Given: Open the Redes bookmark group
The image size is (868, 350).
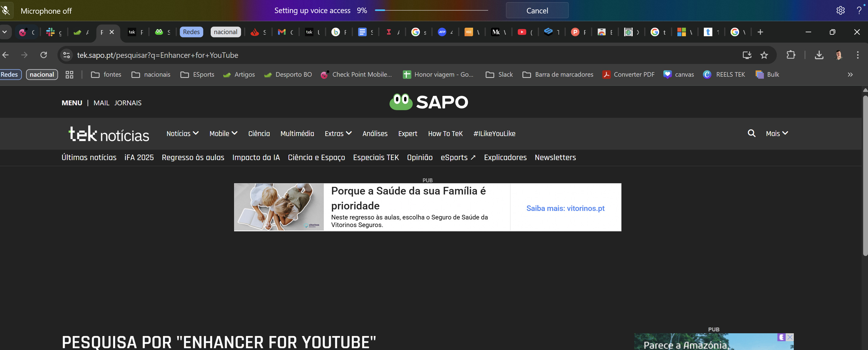Looking at the screenshot, I should click(x=10, y=75).
